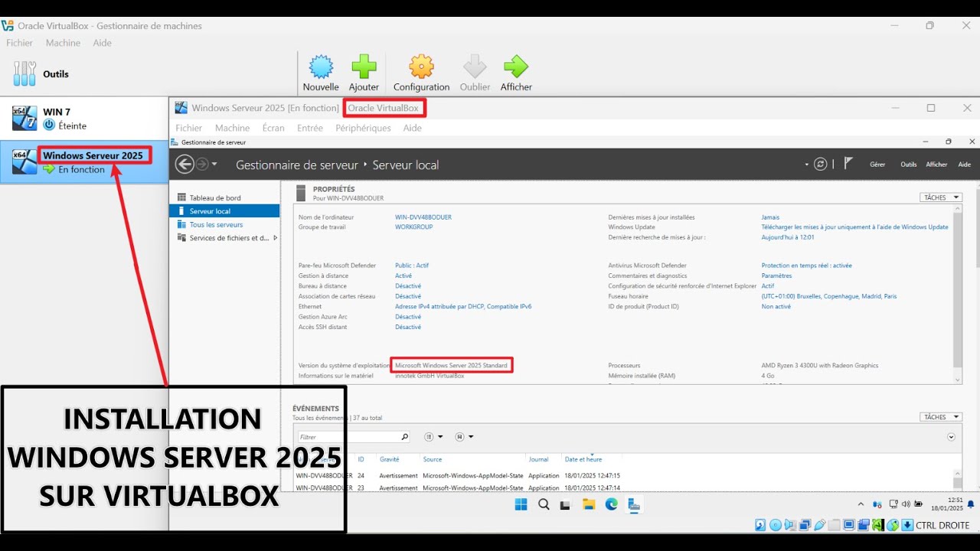The height and width of the screenshot is (551, 980).
Task: Click the Windows Start button
Action: coord(521,504)
